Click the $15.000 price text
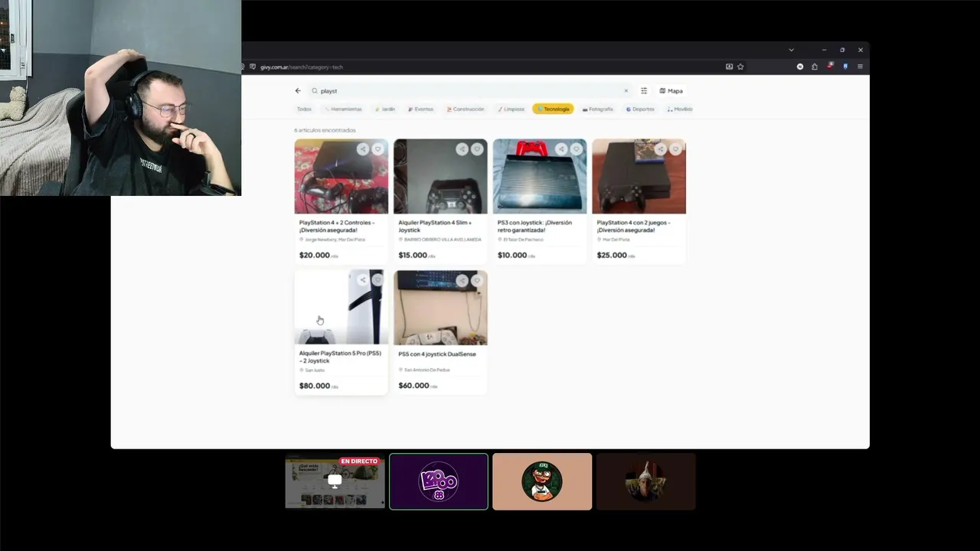The image size is (980, 551). click(413, 255)
